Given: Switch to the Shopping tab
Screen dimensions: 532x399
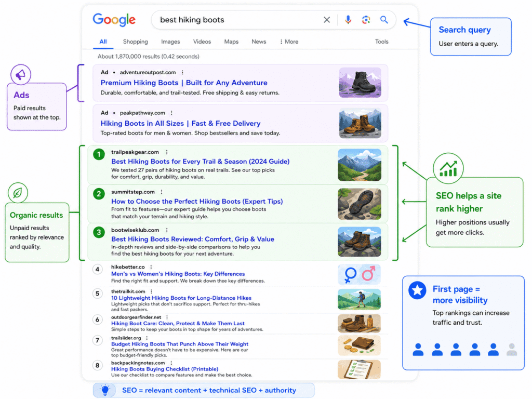Looking at the screenshot, I should click(136, 42).
